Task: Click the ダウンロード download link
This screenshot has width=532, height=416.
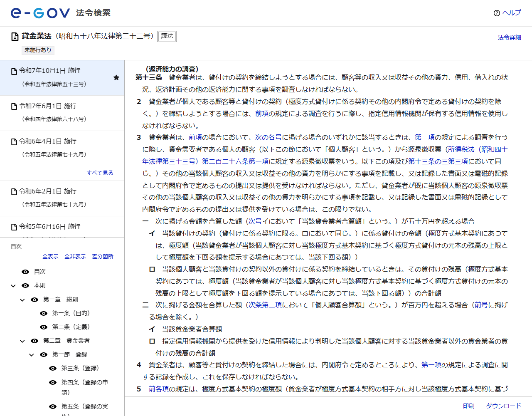Action: click(504, 406)
